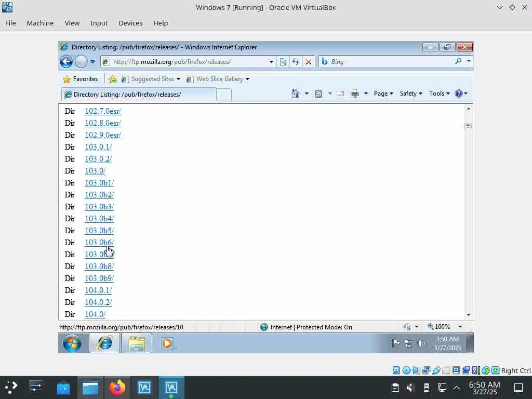Open the VirtualBox File menu
Screen dimensions: 532x399
(x=10, y=23)
